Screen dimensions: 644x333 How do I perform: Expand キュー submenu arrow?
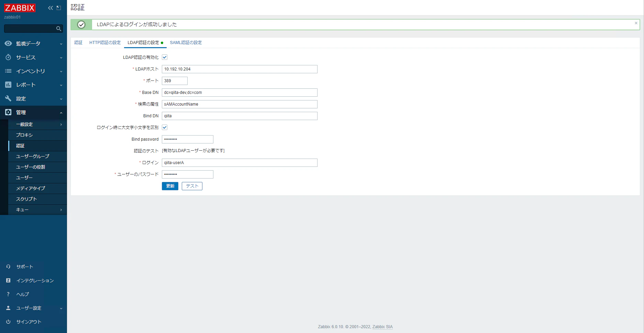pyautogui.click(x=61, y=210)
